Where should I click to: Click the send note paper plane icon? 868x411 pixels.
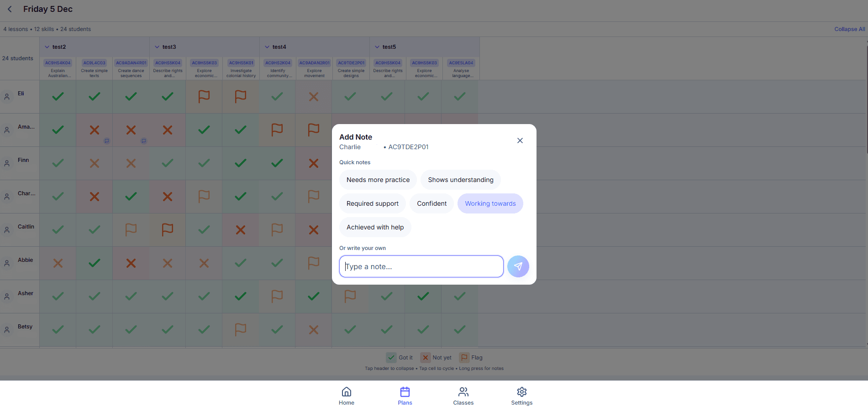click(x=518, y=266)
